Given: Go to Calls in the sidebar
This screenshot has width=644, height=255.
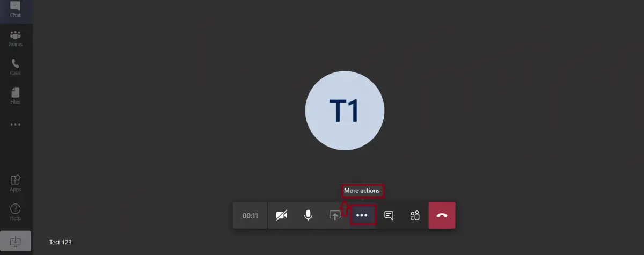Looking at the screenshot, I should point(16,67).
